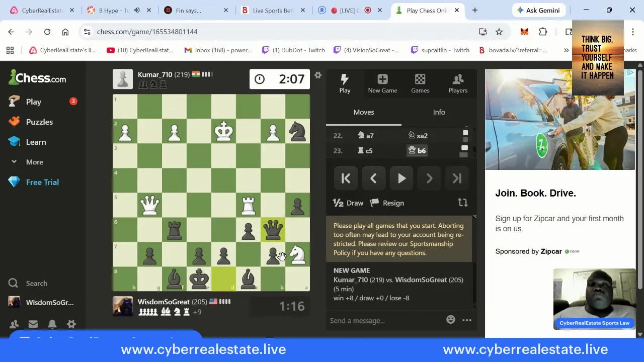Open Kumar_710 player name
Viewport: 644px width, 362px height.
tap(155, 74)
